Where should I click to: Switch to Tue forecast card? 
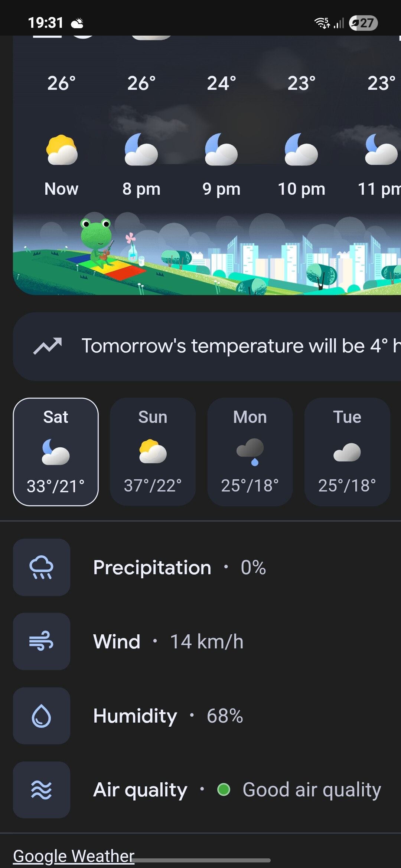tap(347, 451)
